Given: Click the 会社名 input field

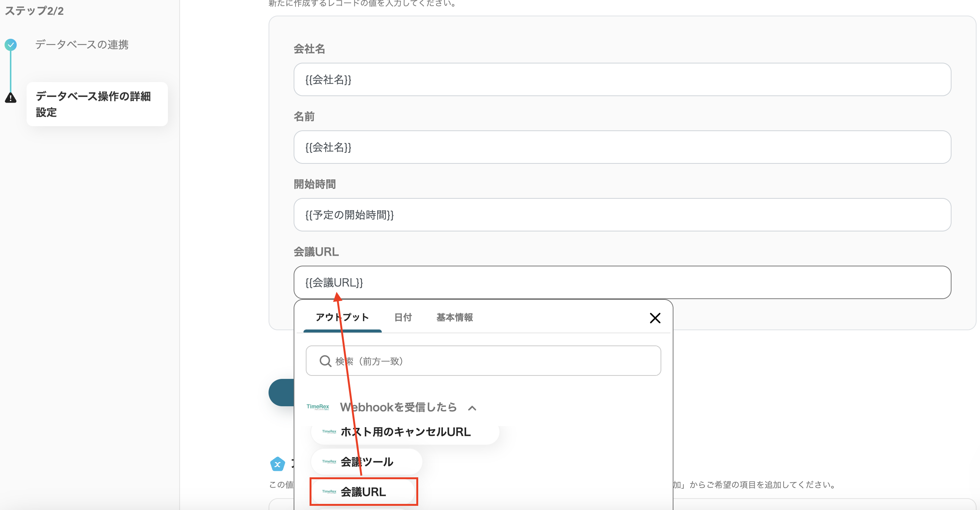Looking at the screenshot, I should [622, 79].
